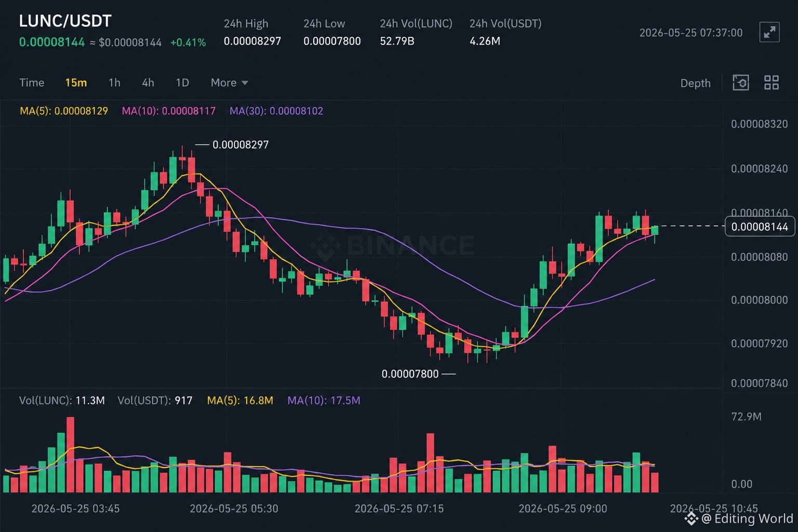Screen dimensions: 798x532
Task: Click the 24h Low value 0.00007800
Action: pyautogui.click(x=332, y=41)
